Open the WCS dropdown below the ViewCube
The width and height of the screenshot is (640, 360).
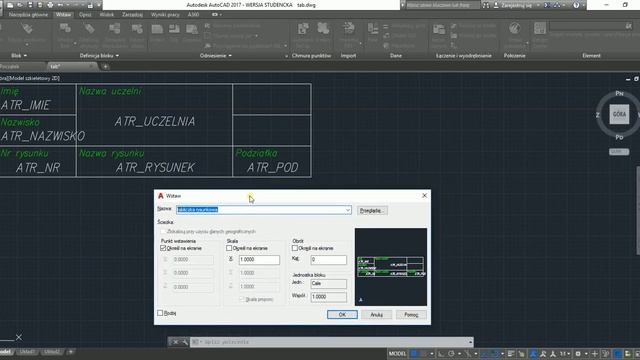coord(619,152)
